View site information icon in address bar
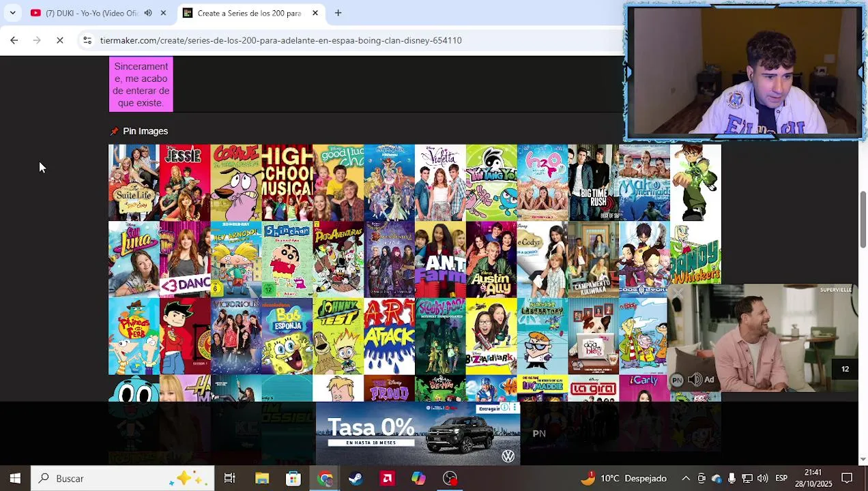868x491 pixels. click(x=87, y=40)
